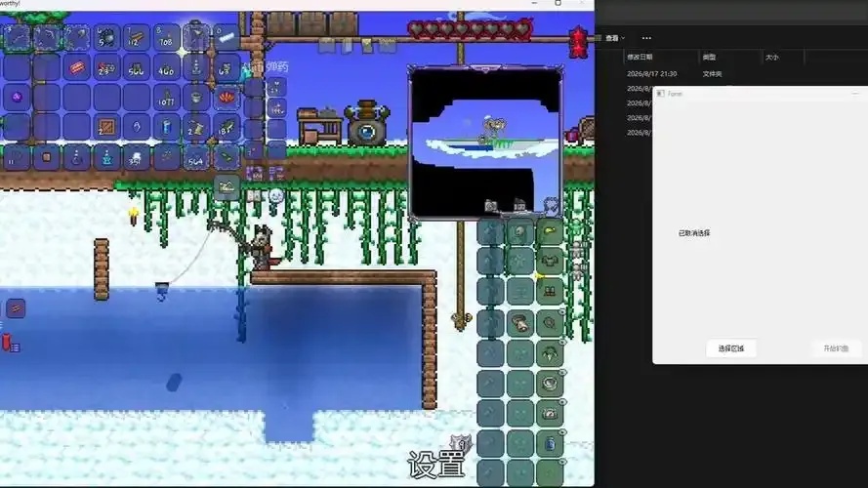Select hotbar slot 9 item

click(x=196, y=38)
